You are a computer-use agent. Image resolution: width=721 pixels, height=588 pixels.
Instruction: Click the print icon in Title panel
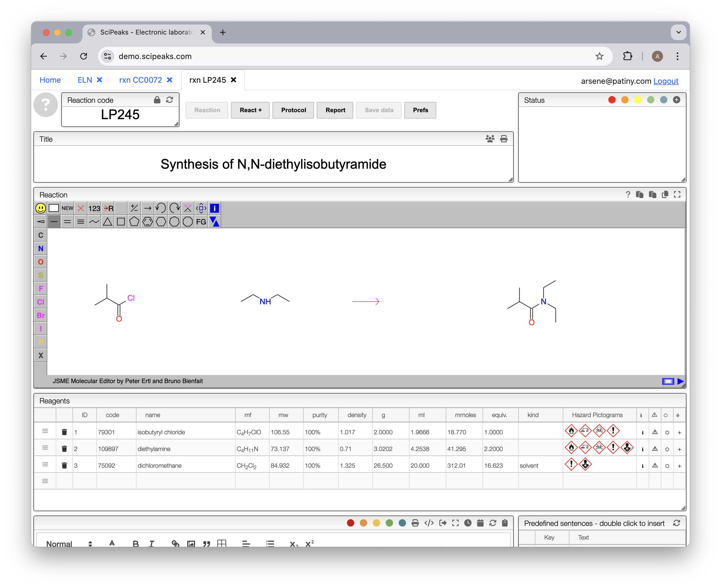click(504, 139)
